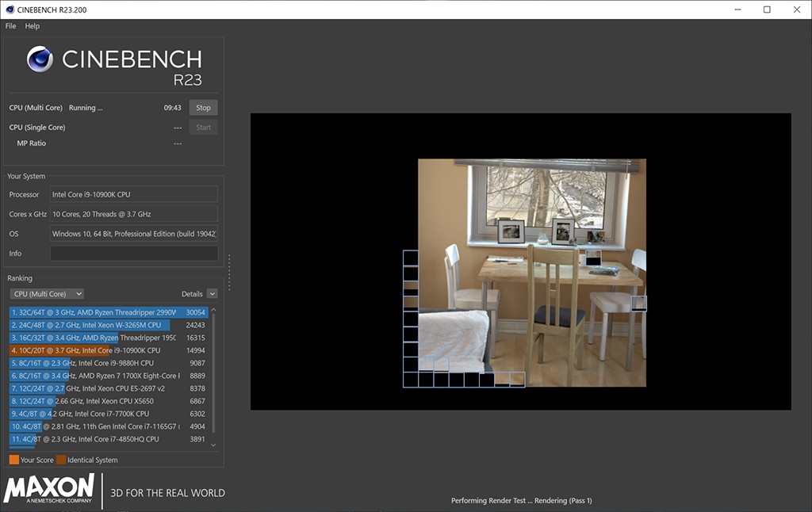Click the Maxon logo at bottom left

tap(49, 489)
